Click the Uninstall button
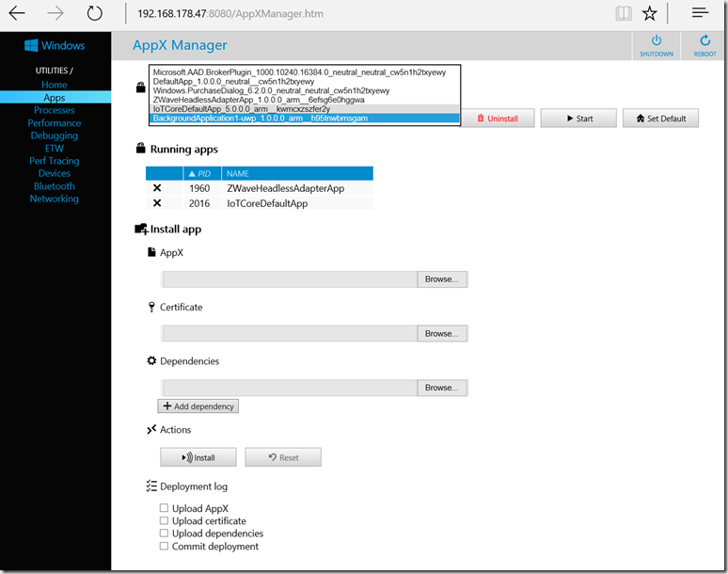 pyautogui.click(x=498, y=119)
